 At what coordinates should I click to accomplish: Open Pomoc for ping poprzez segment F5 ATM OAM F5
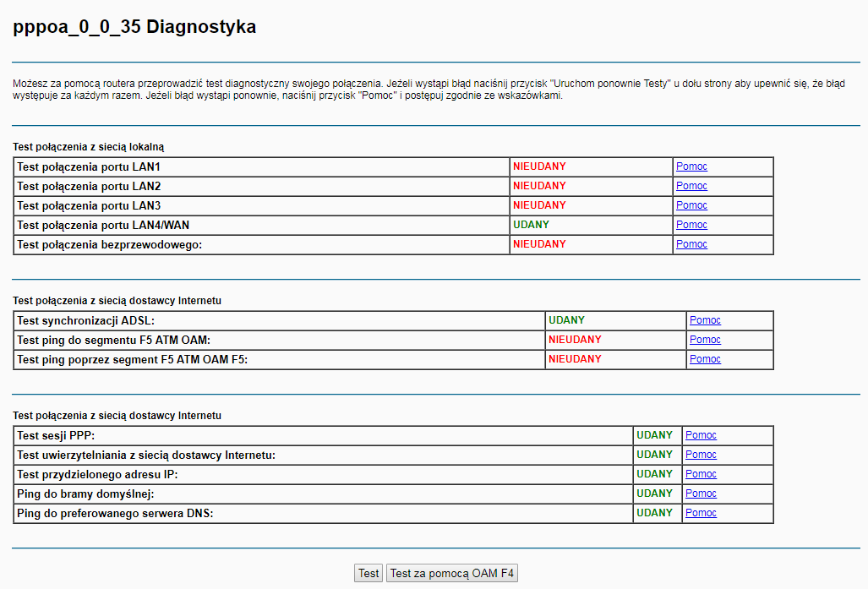[x=705, y=359]
